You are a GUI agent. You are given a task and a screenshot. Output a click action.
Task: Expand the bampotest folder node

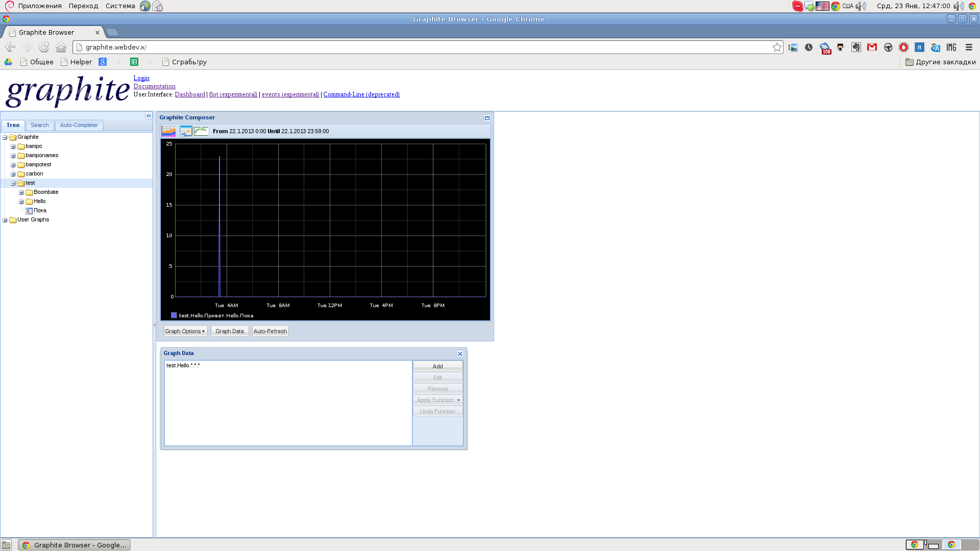tap(13, 165)
